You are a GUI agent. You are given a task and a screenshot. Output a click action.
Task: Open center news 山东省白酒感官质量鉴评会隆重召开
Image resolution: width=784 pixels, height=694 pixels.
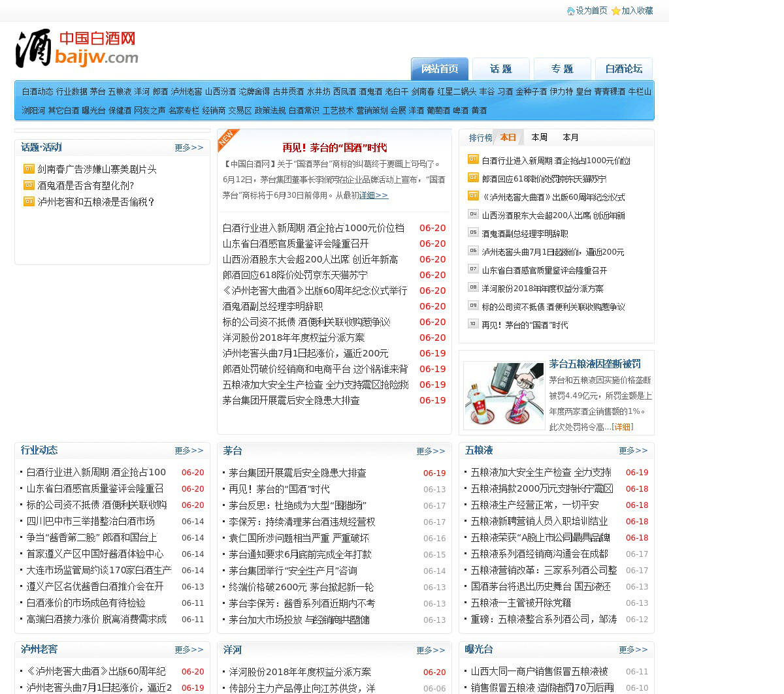[x=296, y=244]
